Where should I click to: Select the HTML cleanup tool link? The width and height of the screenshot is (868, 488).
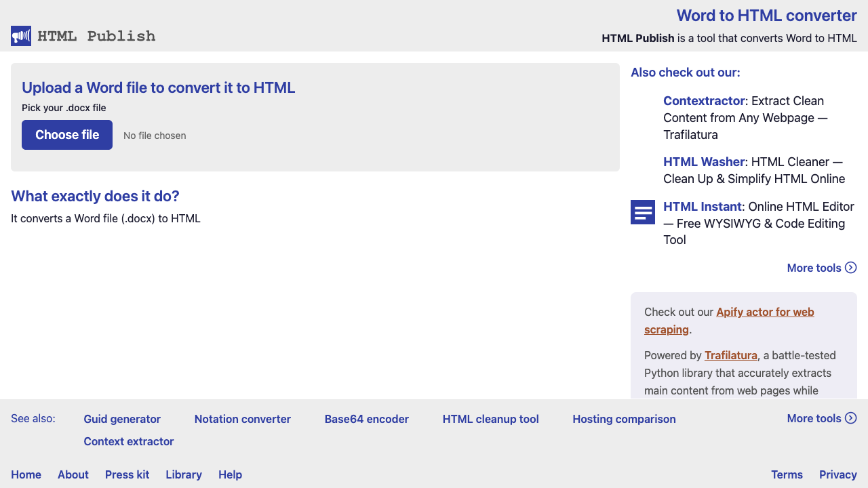[x=490, y=419]
